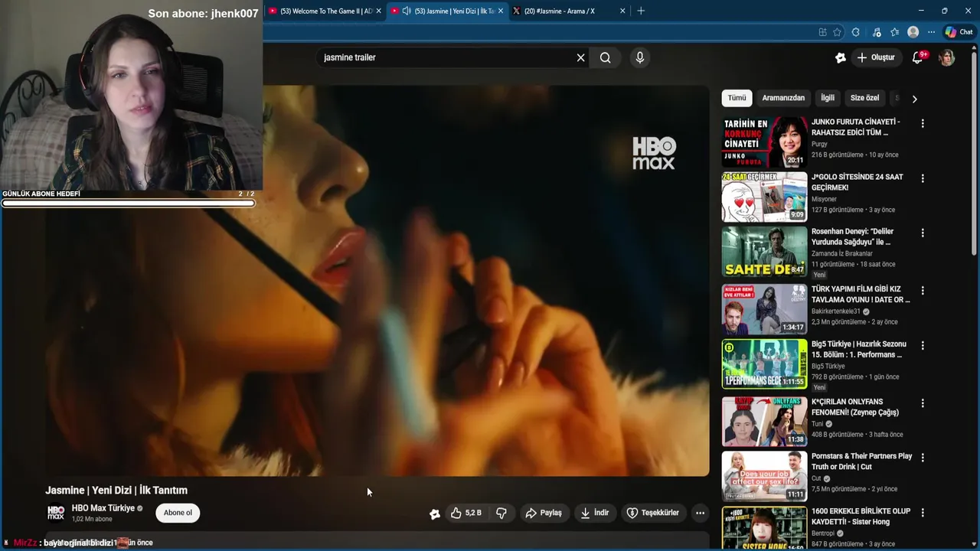Clear the search box with the X
The height and width of the screenshot is (551, 980).
pos(580,57)
